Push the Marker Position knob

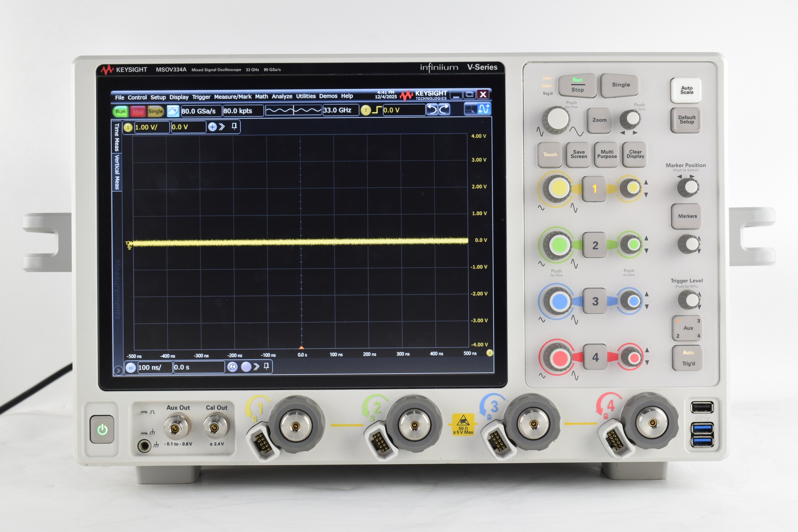point(689,187)
